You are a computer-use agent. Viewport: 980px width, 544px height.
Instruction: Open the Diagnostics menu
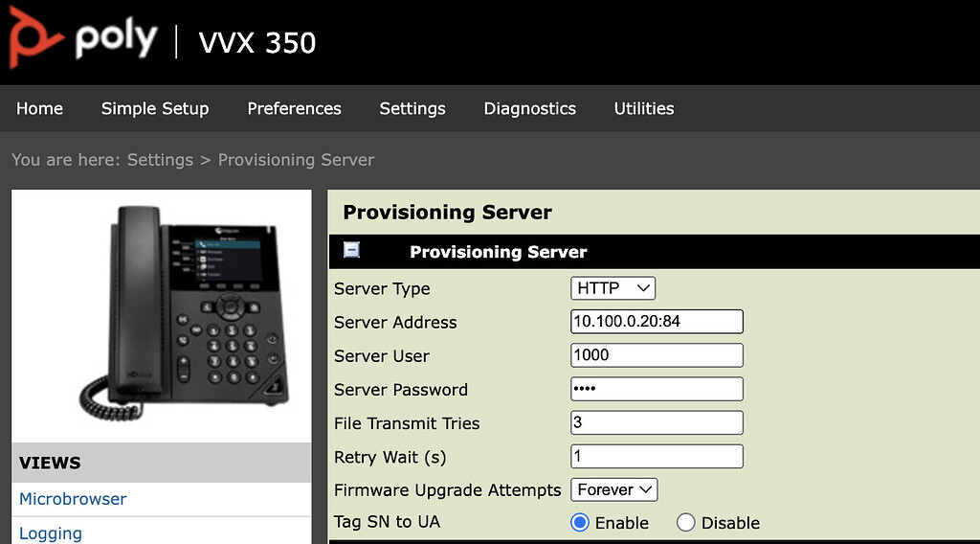[529, 108]
